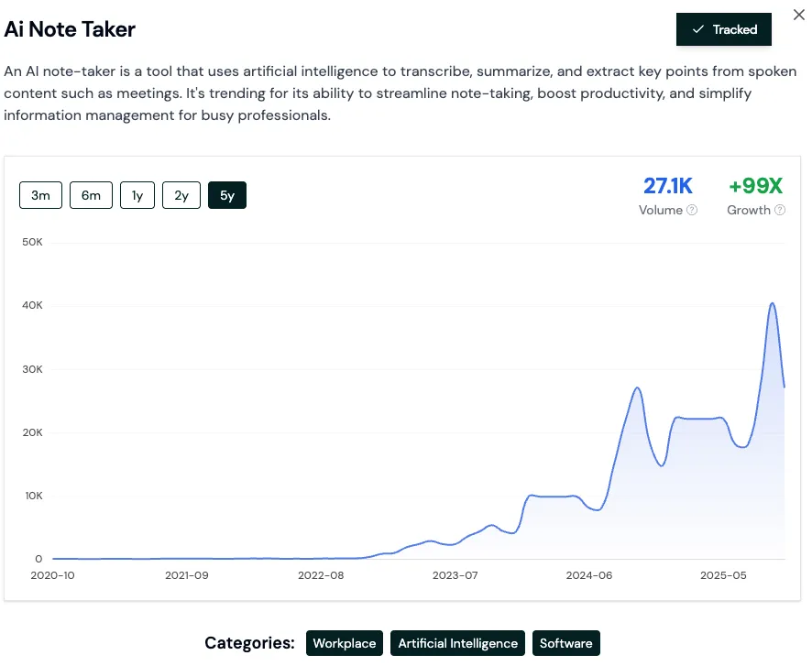Open the 2y time range view
Viewport: 812px width, 666px height.
click(181, 194)
